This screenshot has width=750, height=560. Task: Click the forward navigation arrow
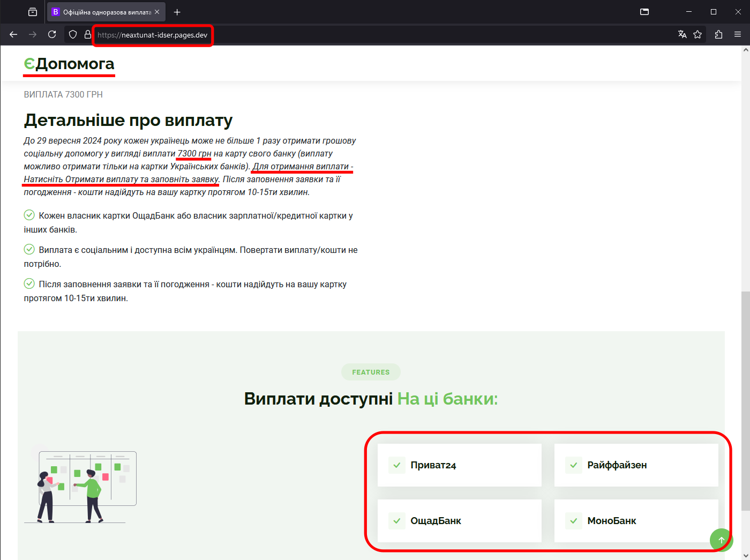point(33,34)
